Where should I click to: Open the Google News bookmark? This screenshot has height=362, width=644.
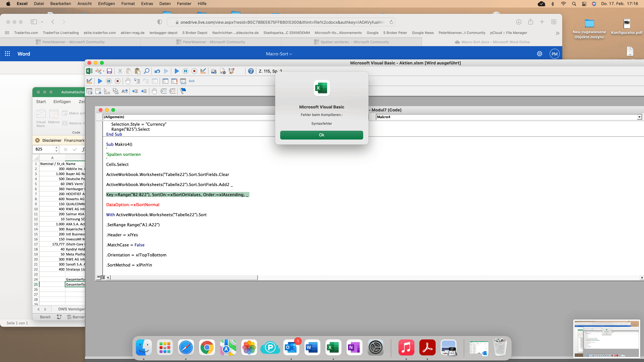423,33
